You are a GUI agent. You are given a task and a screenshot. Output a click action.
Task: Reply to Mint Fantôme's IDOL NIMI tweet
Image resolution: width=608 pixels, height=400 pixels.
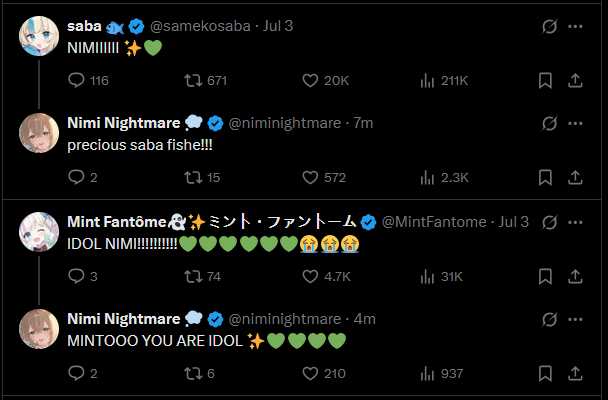click(x=77, y=276)
